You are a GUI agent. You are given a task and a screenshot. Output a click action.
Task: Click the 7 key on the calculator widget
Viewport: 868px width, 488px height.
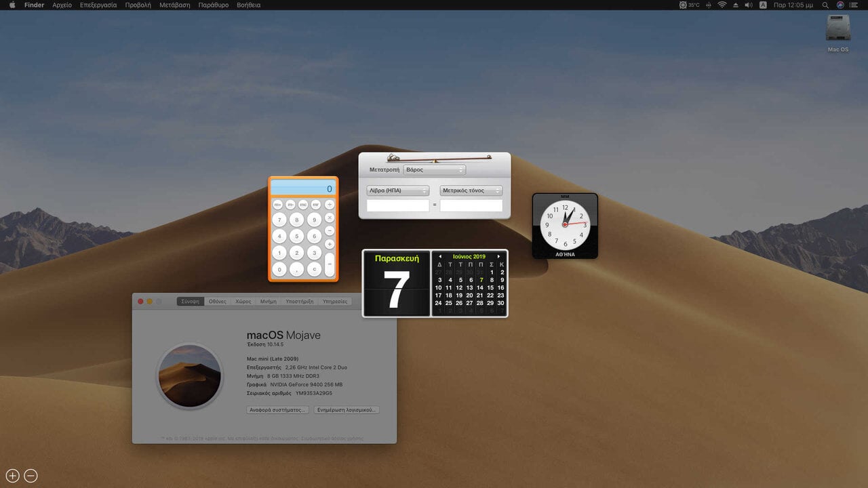coord(279,220)
